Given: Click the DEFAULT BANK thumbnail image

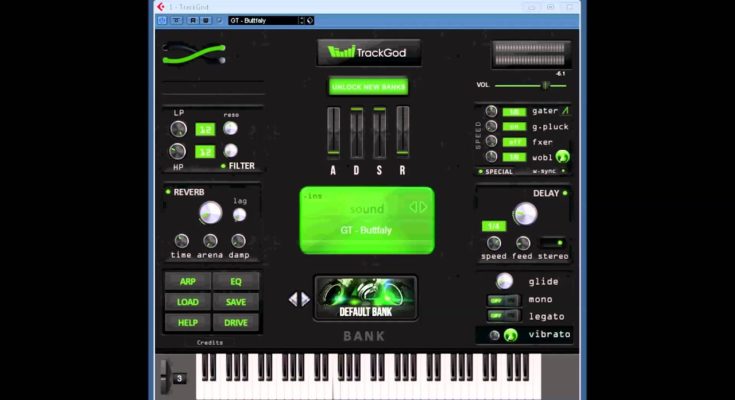Looking at the screenshot, I should pos(365,298).
